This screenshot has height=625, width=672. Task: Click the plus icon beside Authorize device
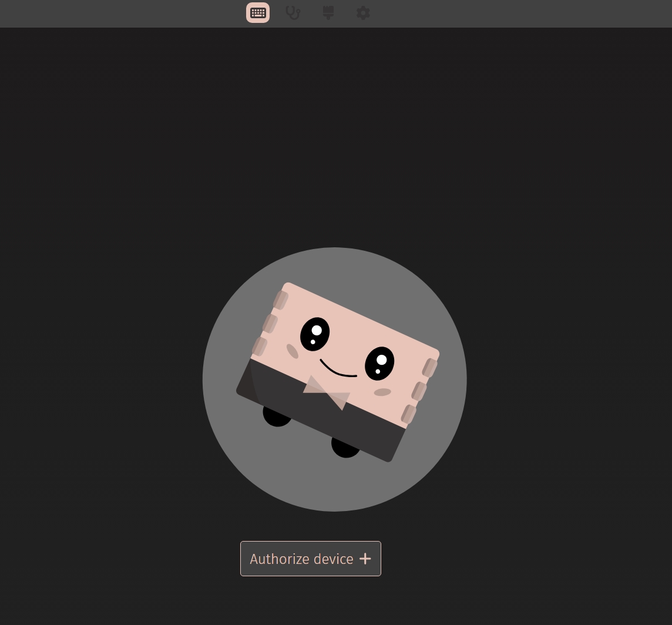pos(365,559)
